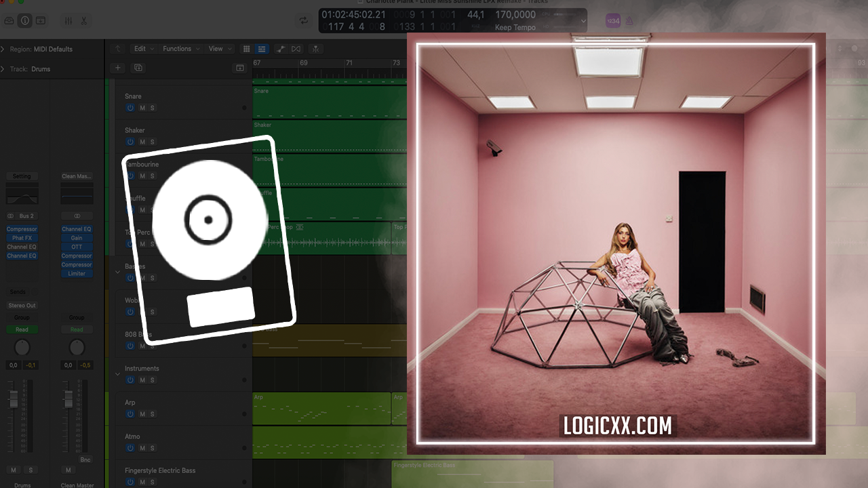Click the purple count-in 1234 button
This screenshot has width=868, height=488.
click(613, 21)
